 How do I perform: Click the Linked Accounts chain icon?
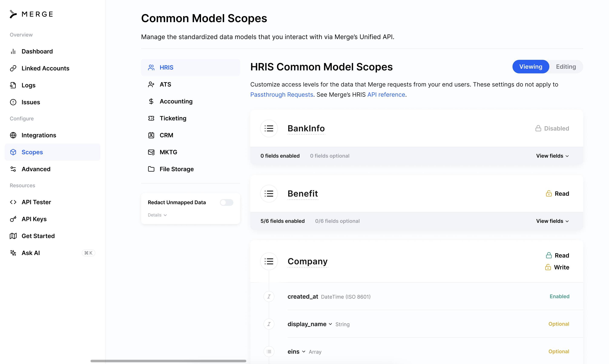point(13,68)
